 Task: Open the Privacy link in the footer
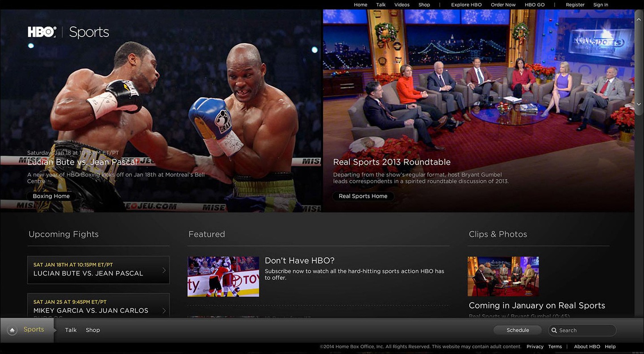click(x=535, y=346)
